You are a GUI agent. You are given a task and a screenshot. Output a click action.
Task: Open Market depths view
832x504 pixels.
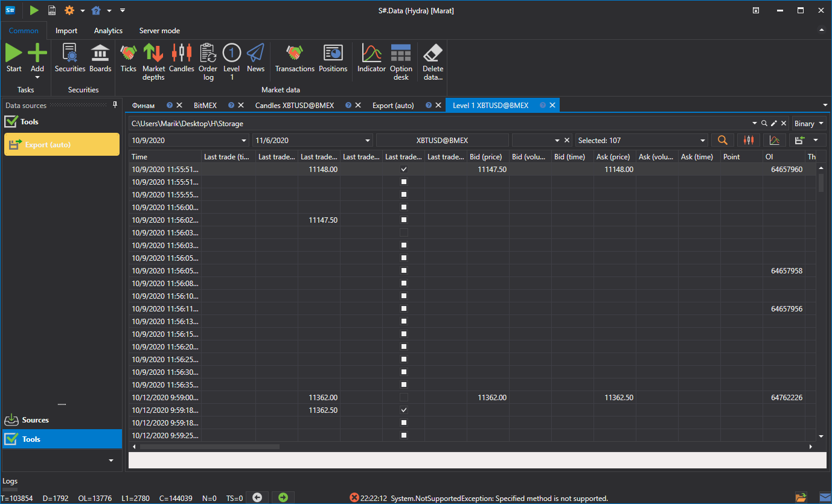click(153, 62)
